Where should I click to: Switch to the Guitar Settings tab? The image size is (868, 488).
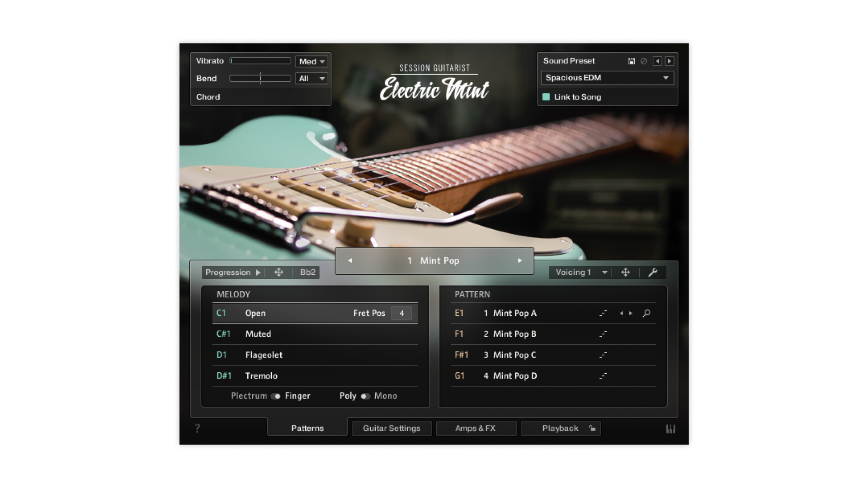392,428
